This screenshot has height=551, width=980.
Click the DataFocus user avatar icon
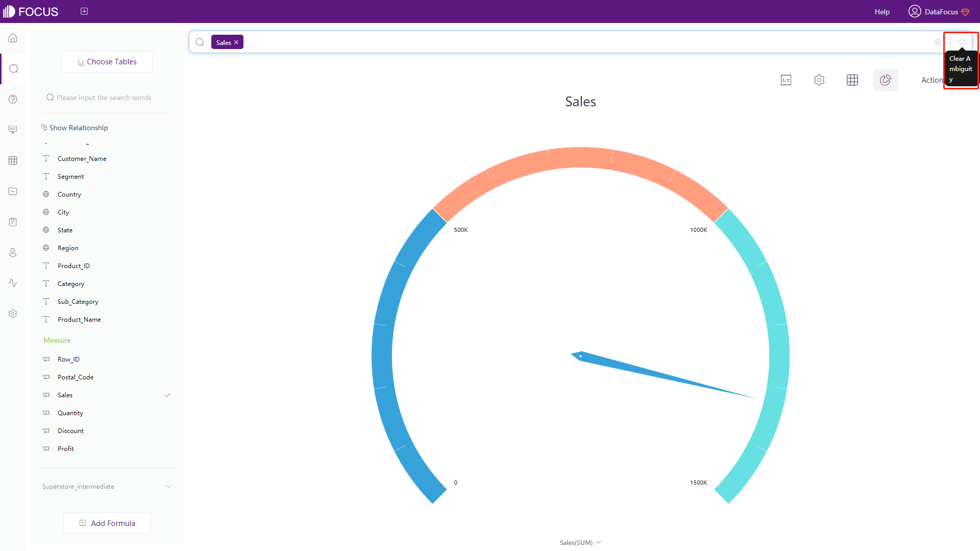click(x=915, y=11)
